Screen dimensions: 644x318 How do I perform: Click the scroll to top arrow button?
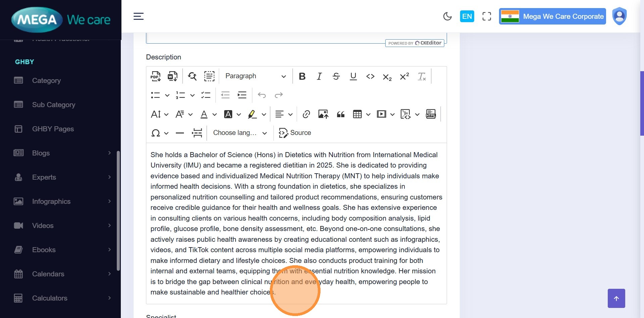click(x=616, y=298)
